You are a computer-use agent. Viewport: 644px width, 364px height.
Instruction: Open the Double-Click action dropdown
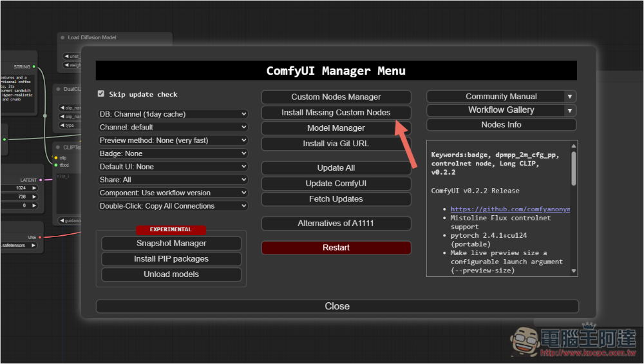click(x=173, y=206)
